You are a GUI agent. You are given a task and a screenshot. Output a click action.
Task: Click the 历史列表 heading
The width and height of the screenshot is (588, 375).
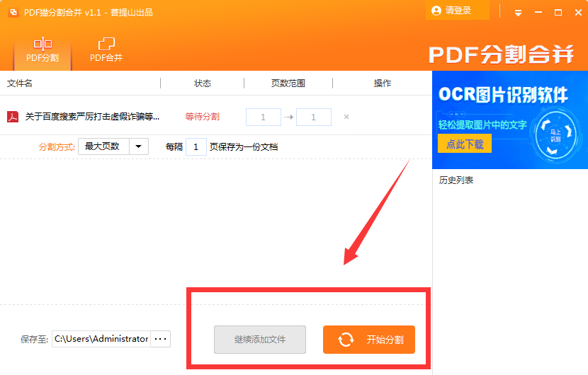[x=456, y=180]
